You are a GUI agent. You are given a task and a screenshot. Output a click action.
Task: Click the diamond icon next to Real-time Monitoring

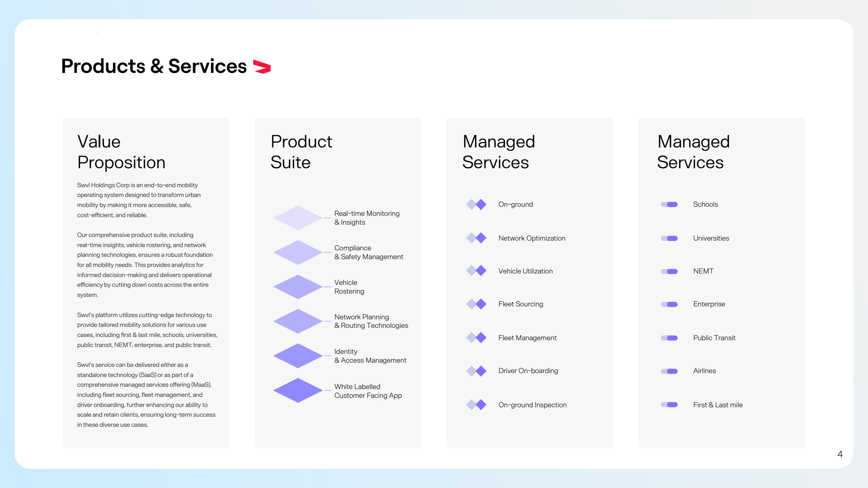pyautogui.click(x=298, y=218)
